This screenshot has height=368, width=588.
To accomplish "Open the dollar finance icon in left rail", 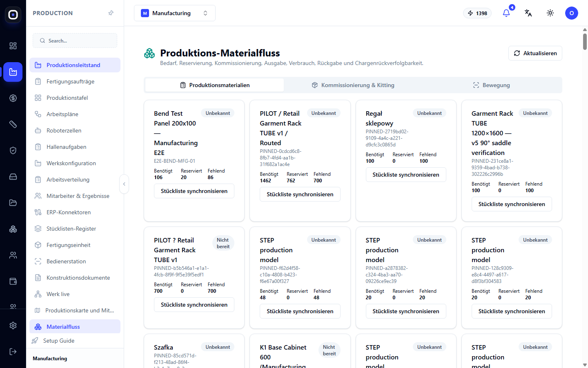I will coord(13,98).
